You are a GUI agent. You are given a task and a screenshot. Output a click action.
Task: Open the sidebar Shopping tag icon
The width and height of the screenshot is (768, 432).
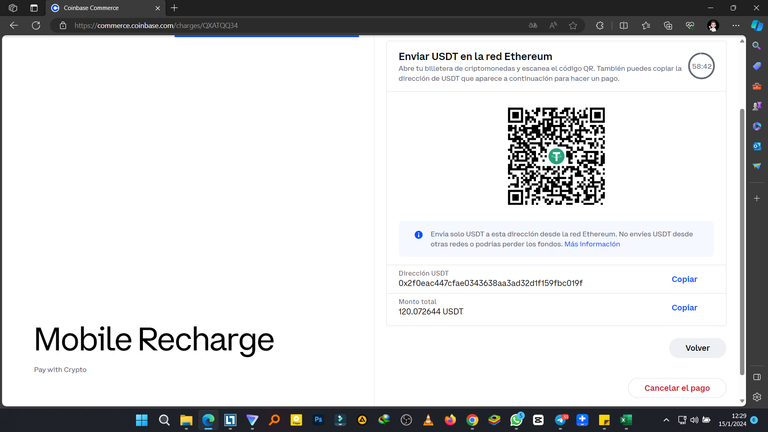point(757,66)
